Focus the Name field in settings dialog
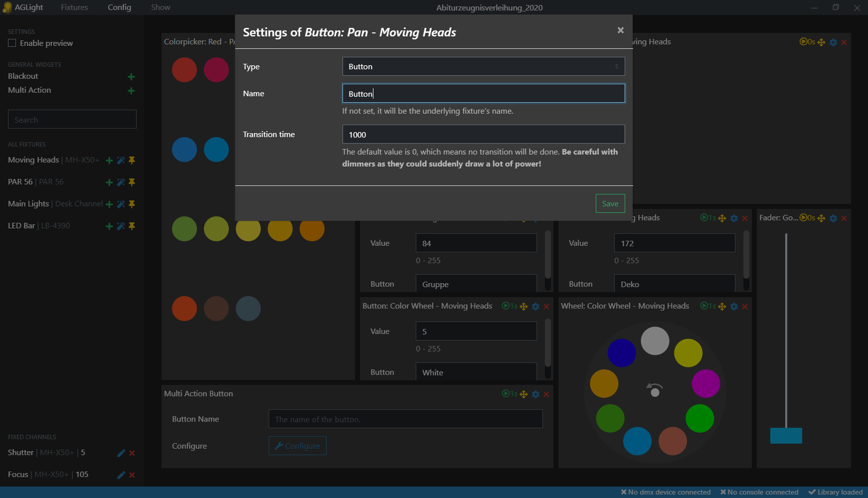Viewport: 868px width, 498px height. coord(484,94)
